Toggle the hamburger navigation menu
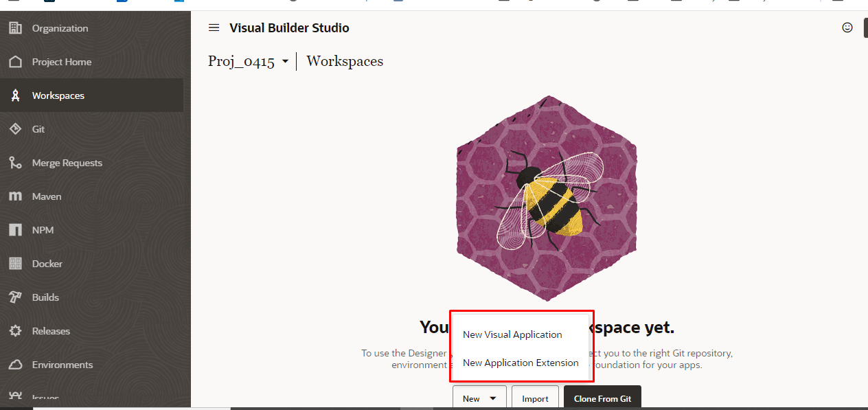This screenshot has width=868, height=410. click(214, 27)
